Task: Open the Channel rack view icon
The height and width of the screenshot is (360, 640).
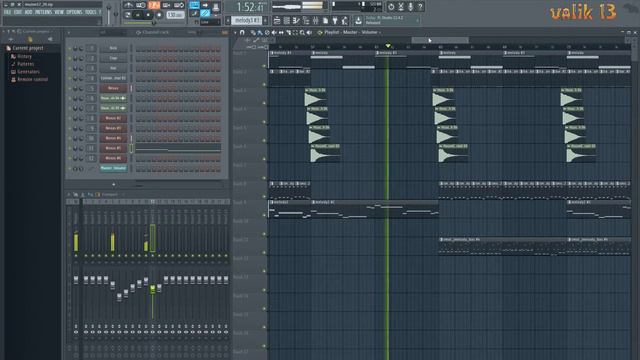Action: click(x=287, y=20)
